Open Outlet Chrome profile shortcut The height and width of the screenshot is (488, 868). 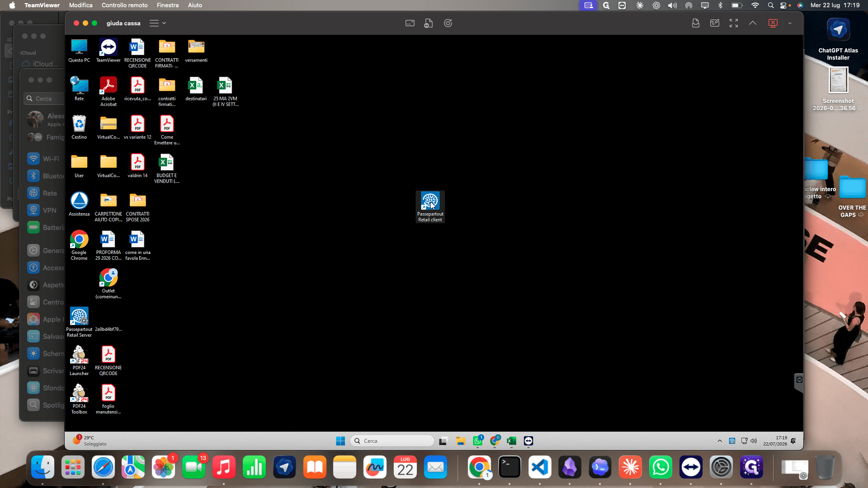[108, 284]
